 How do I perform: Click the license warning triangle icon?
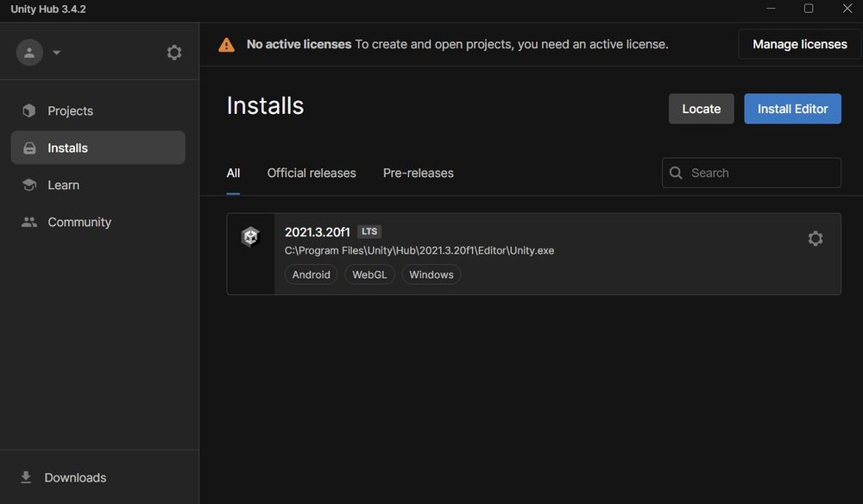tap(226, 43)
